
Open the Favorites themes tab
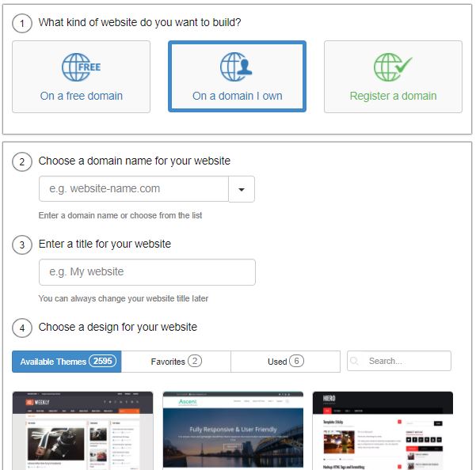click(176, 362)
